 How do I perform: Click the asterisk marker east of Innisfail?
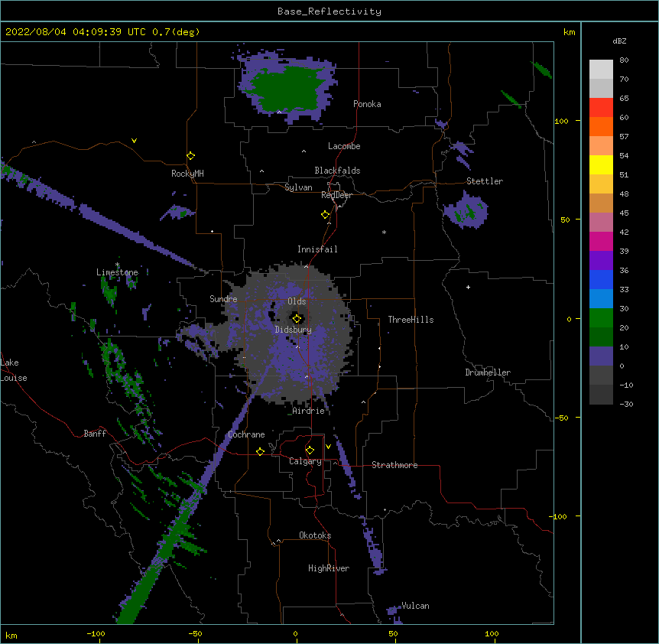[x=384, y=232]
